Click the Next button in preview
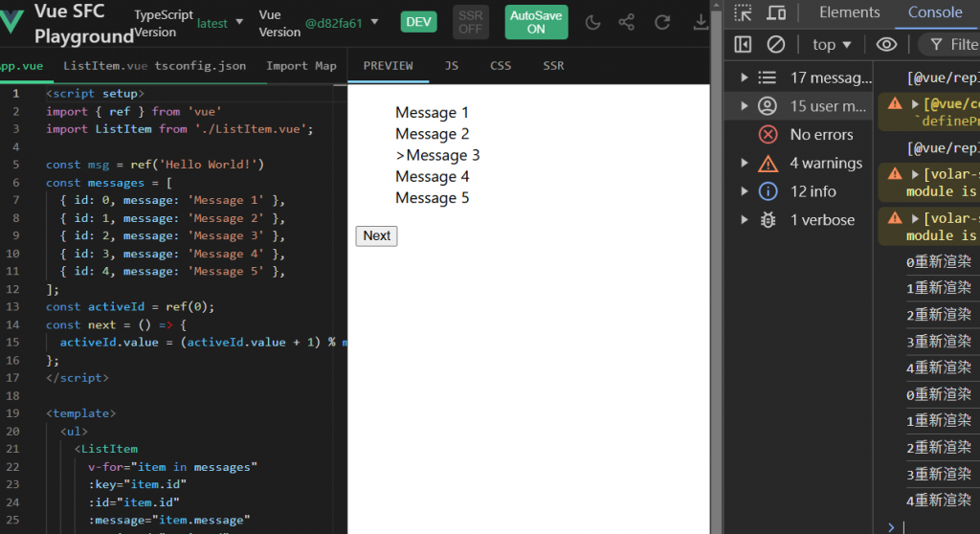The width and height of the screenshot is (980, 534). click(x=376, y=235)
